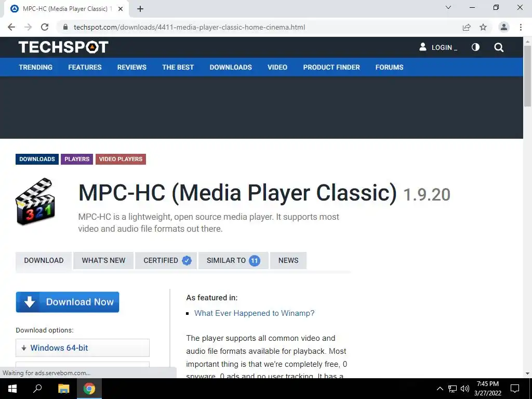
Task: Click scrollbar up arrow
Action: coord(527,41)
